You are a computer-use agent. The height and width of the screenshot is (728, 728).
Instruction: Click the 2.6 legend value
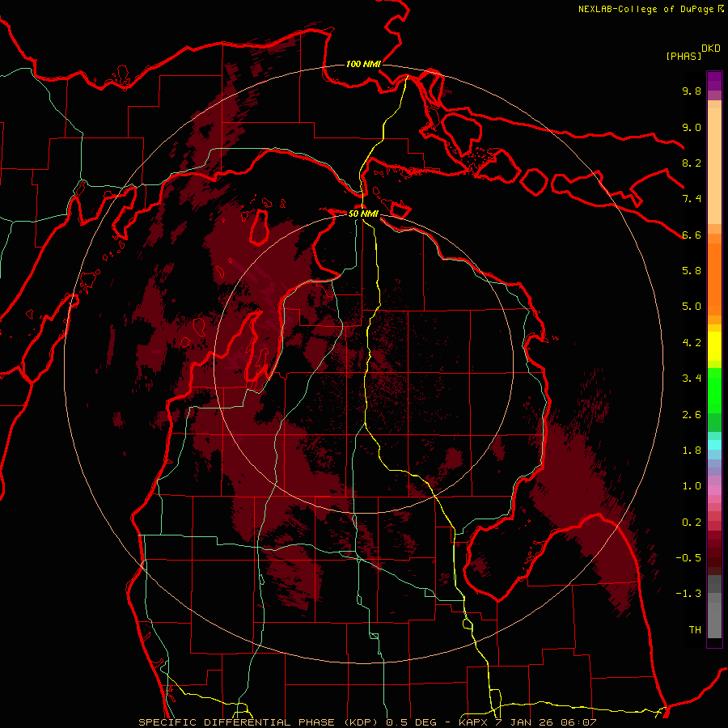[x=692, y=415]
